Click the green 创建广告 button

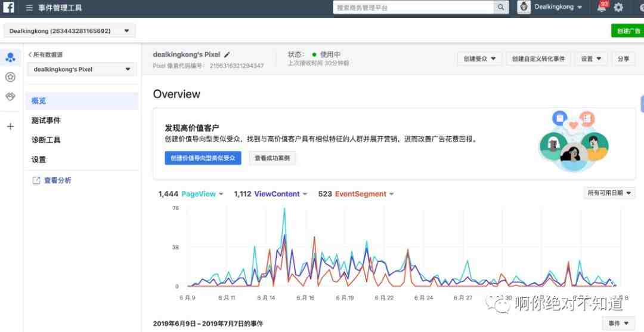627,31
